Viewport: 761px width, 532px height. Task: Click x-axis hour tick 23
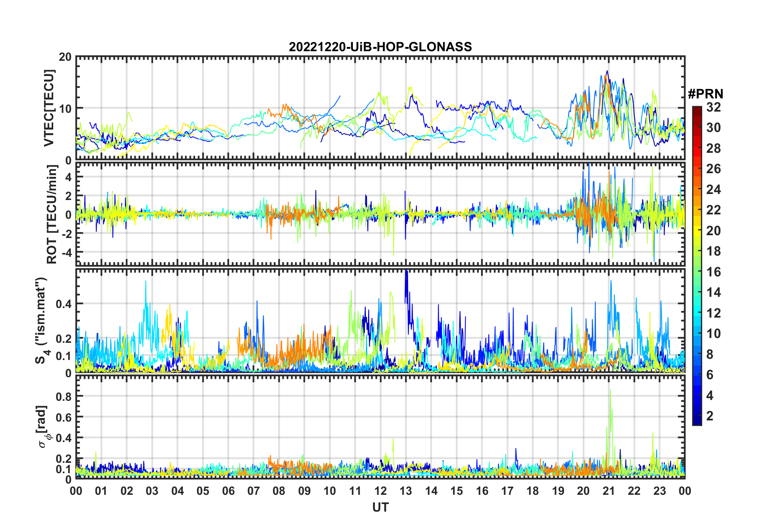pyautogui.click(x=660, y=491)
